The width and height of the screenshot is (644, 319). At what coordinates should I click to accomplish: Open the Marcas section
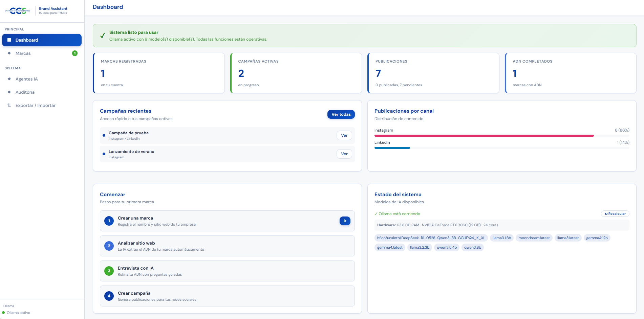click(x=42, y=53)
